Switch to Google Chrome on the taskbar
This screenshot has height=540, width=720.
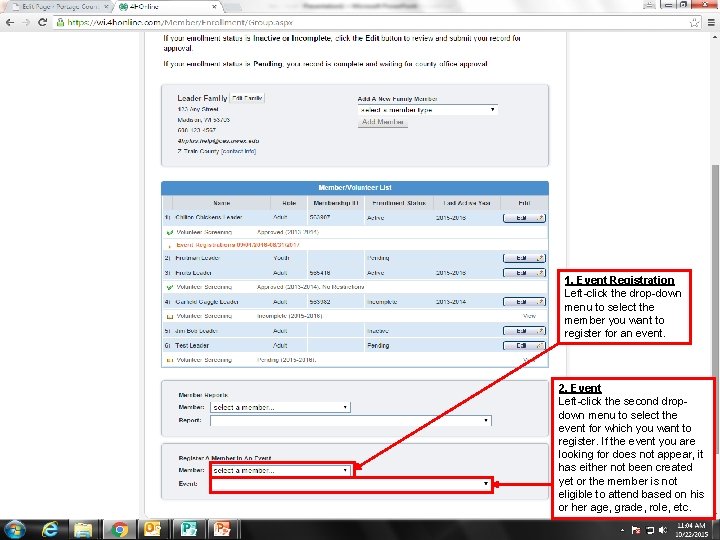pyautogui.click(x=119, y=529)
